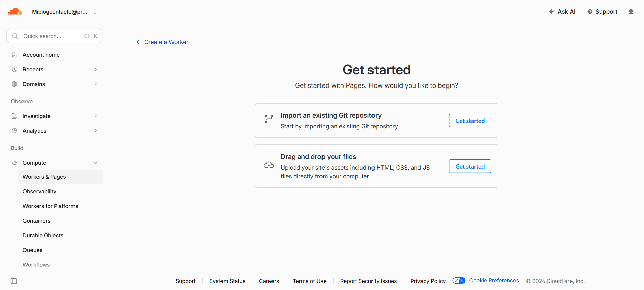Click the Import an existing Git repository heading
The height and width of the screenshot is (290, 644).
(x=331, y=115)
